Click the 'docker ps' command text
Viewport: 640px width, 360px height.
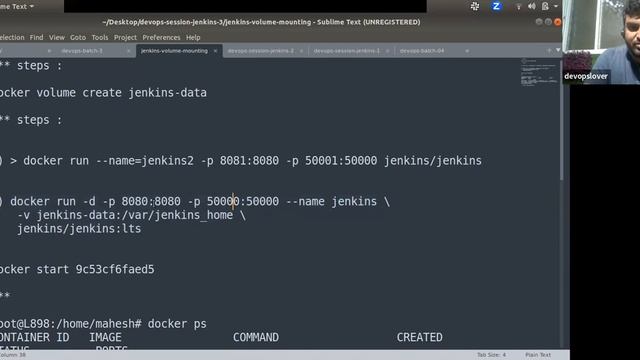[x=177, y=324]
